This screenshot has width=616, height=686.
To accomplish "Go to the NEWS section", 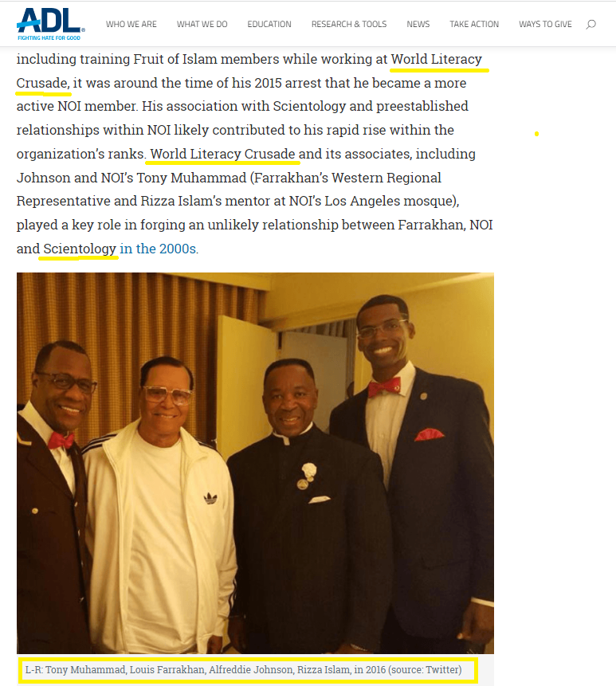I will point(418,24).
